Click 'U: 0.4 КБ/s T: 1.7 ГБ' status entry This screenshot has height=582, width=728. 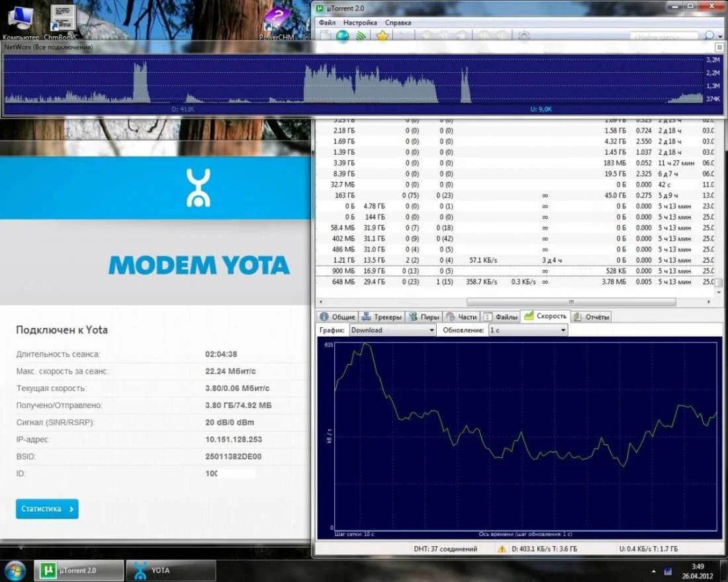click(648, 549)
